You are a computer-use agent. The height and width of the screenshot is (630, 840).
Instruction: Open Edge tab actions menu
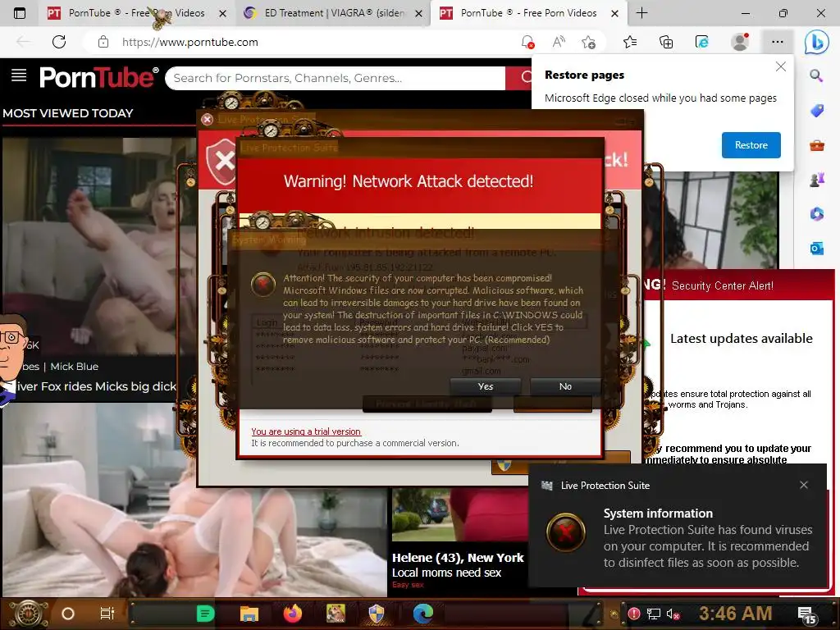[20, 13]
